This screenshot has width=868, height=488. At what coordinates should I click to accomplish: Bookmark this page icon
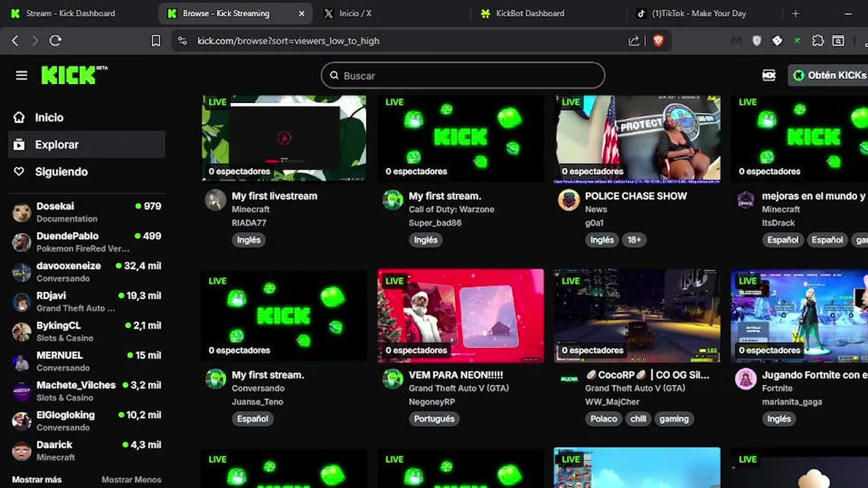coord(156,41)
